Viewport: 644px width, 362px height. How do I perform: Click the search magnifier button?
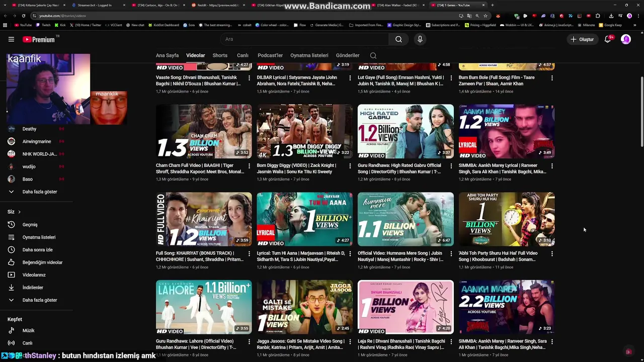[398, 39]
